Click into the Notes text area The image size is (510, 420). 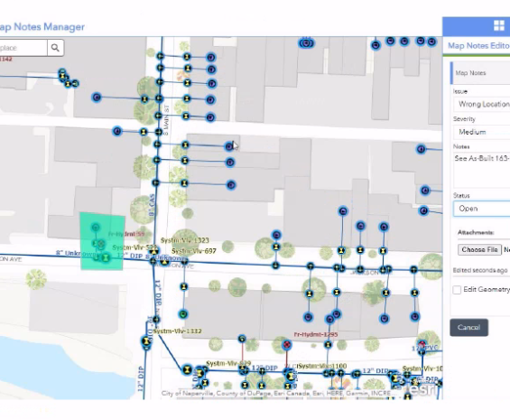482,169
